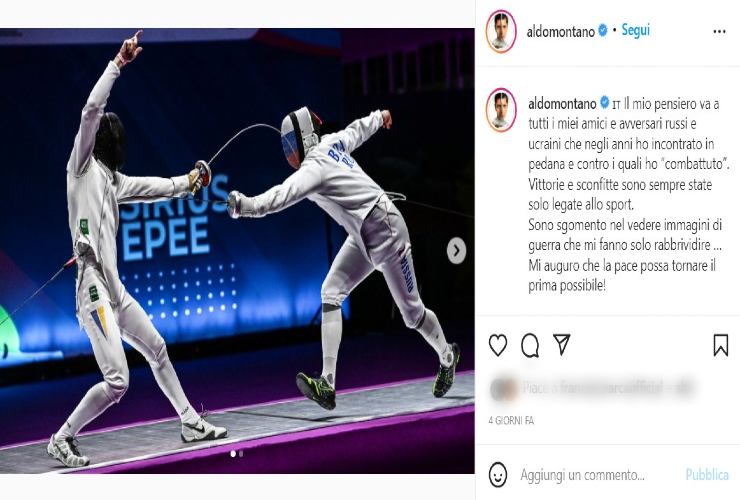
Task: Click aldomontano avatar beside the caption
Action: click(x=501, y=110)
